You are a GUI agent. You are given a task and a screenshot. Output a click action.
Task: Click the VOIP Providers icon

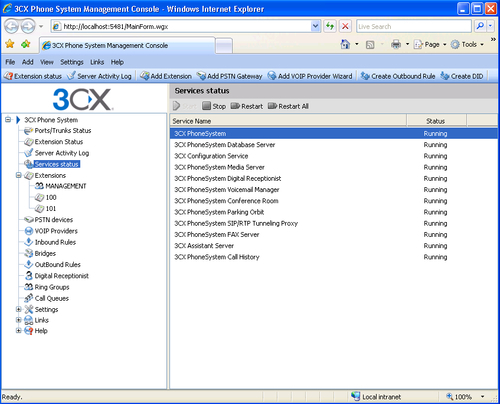coord(29,231)
